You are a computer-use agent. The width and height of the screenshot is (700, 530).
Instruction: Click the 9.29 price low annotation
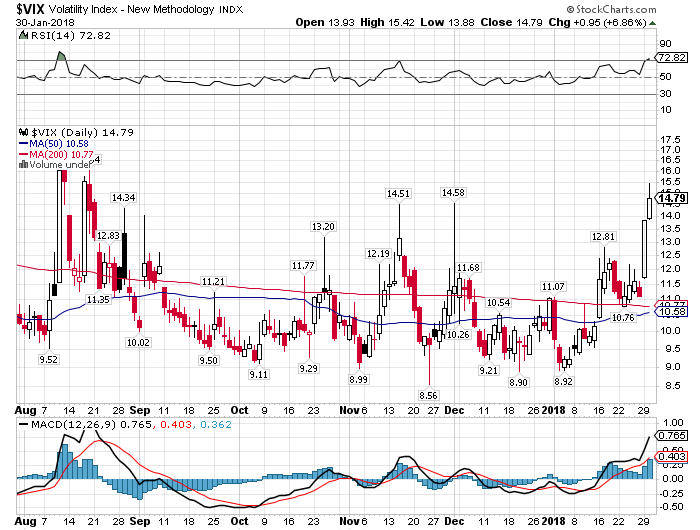[x=308, y=368]
